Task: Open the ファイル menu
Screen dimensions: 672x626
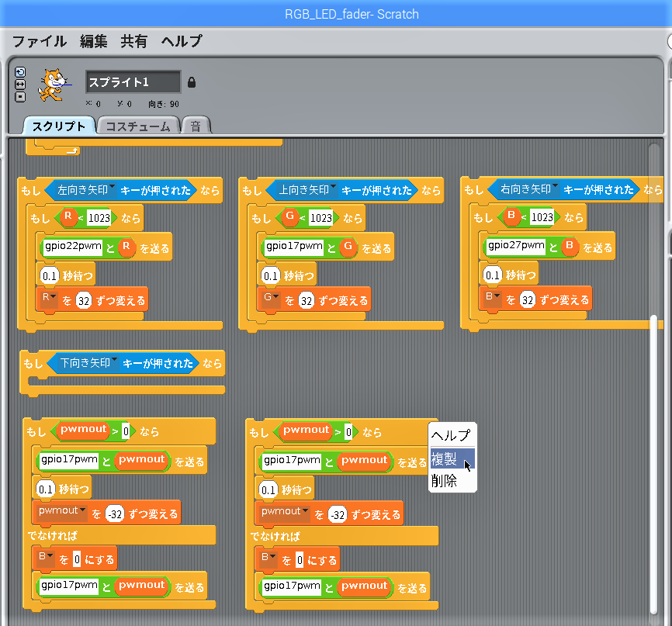Action: [x=40, y=42]
